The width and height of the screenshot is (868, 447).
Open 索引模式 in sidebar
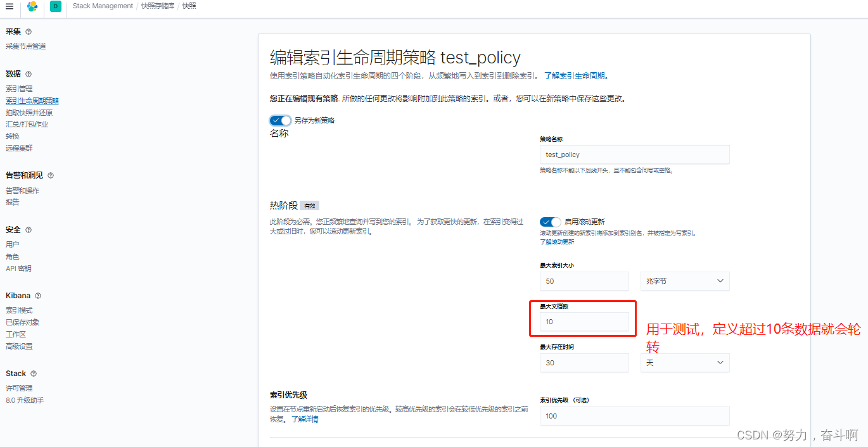[19, 310]
